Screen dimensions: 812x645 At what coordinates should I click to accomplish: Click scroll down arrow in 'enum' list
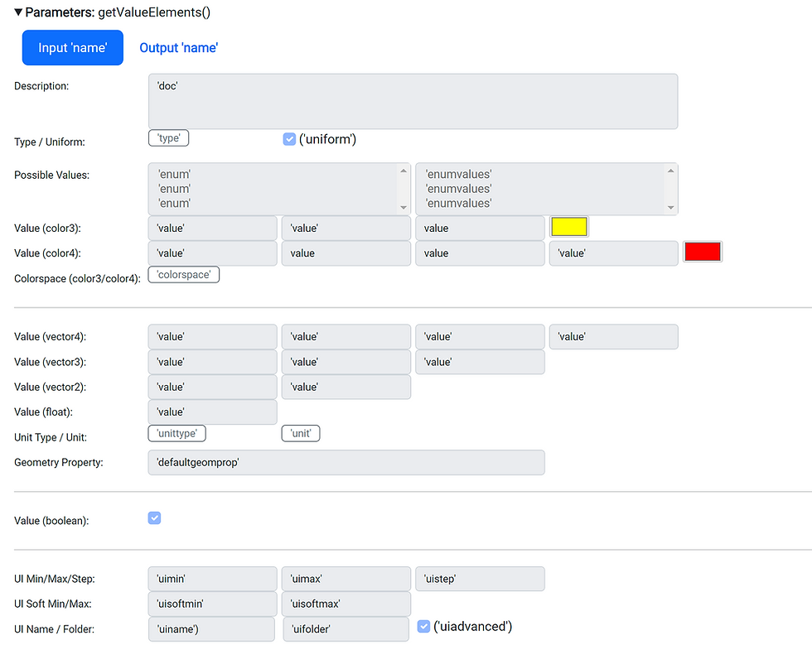pyautogui.click(x=404, y=208)
